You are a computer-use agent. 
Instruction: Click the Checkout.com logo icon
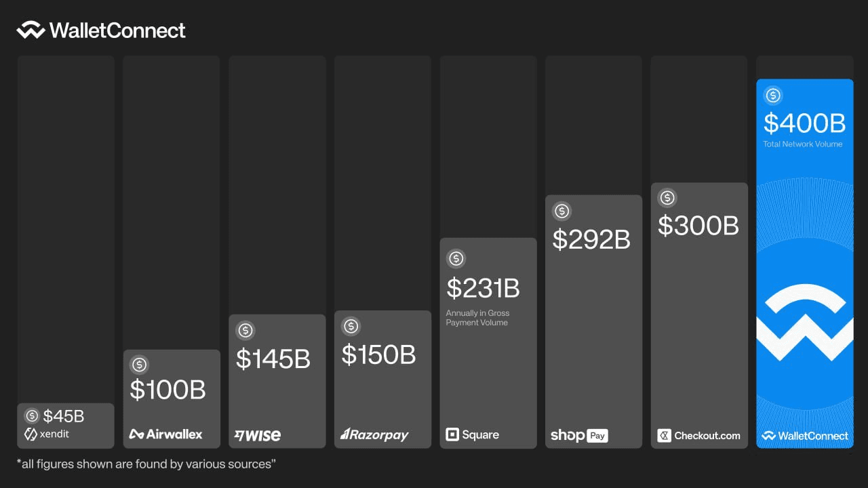pos(664,435)
